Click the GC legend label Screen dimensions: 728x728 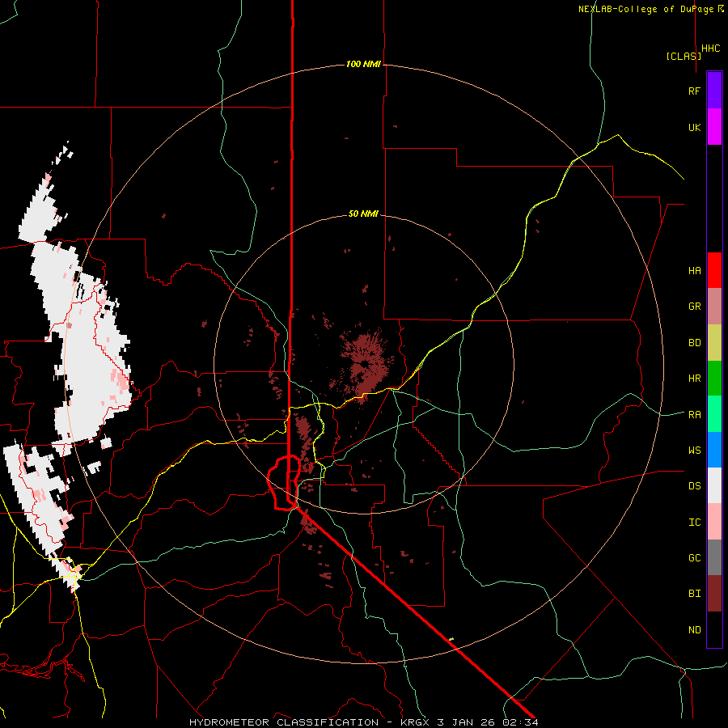694,558
